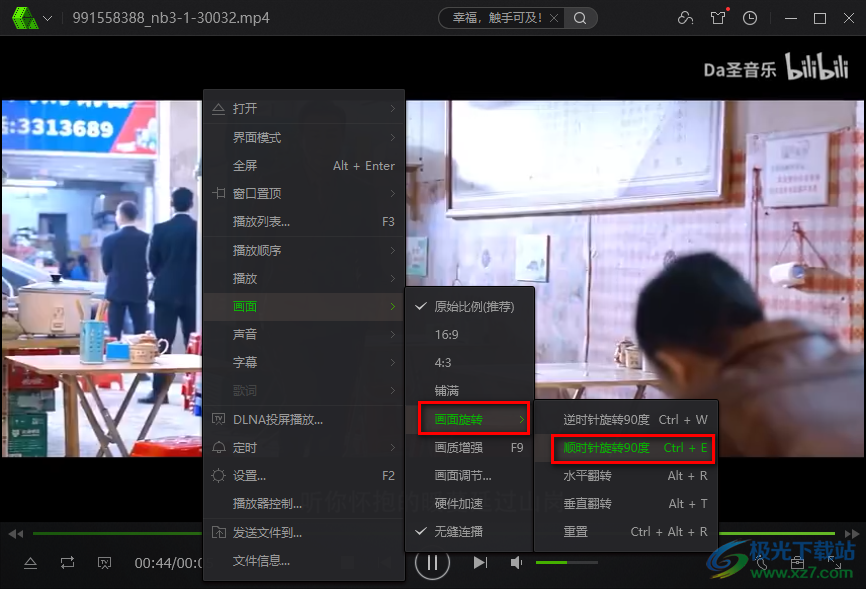Click the green player logo icon
866x589 pixels.
click(x=25, y=18)
